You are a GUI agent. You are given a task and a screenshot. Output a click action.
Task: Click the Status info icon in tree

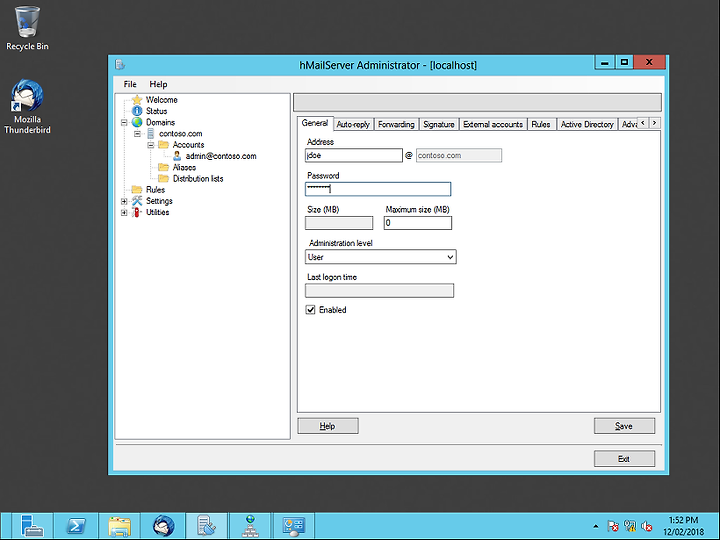(x=137, y=111)
